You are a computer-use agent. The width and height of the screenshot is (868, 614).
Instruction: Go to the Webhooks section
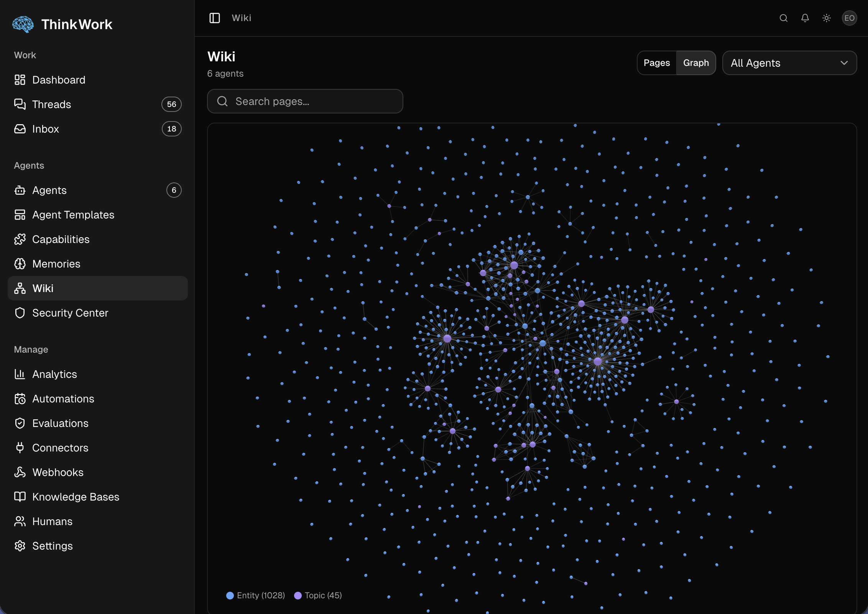(x=58, y=472)
